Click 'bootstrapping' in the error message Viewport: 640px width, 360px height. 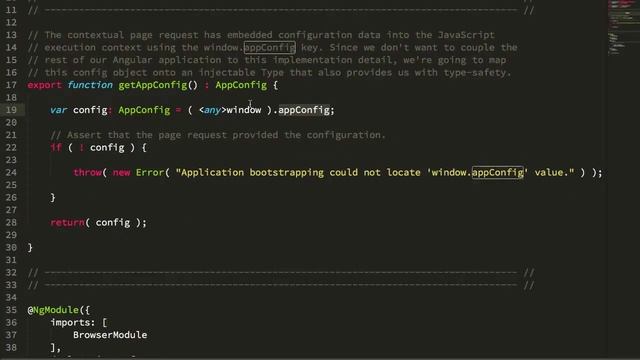click(287, 172)
